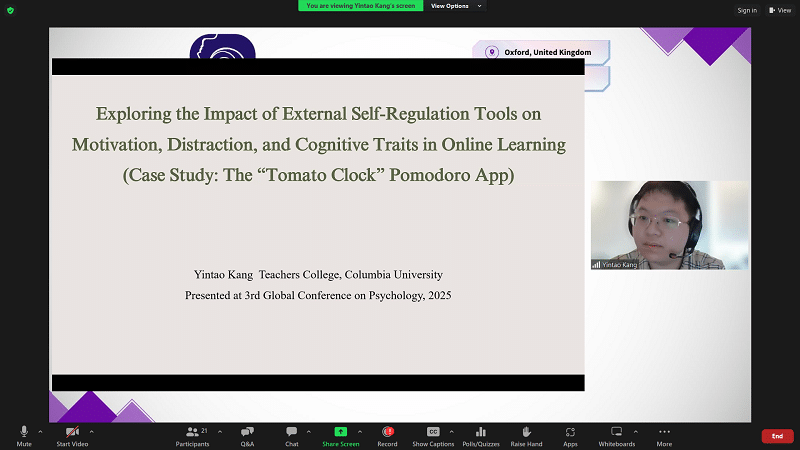Mute the microphone
Screen dimensions: 800x450
(x=24, y=434)
